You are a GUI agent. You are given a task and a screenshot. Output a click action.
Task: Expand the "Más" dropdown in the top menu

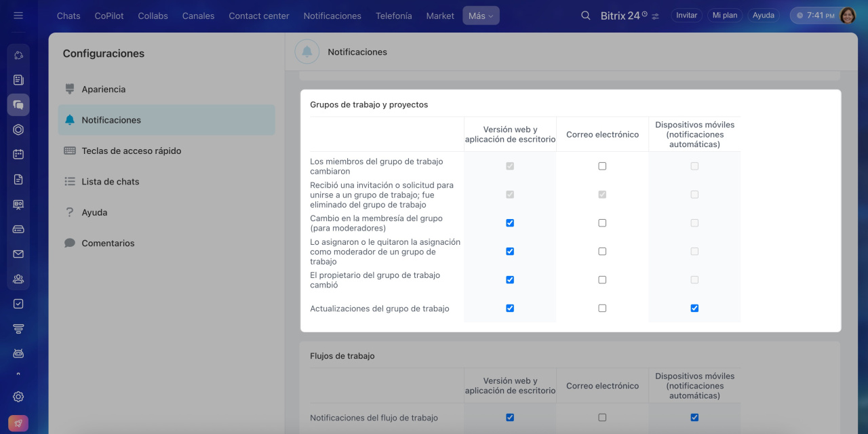pos(481,16)
